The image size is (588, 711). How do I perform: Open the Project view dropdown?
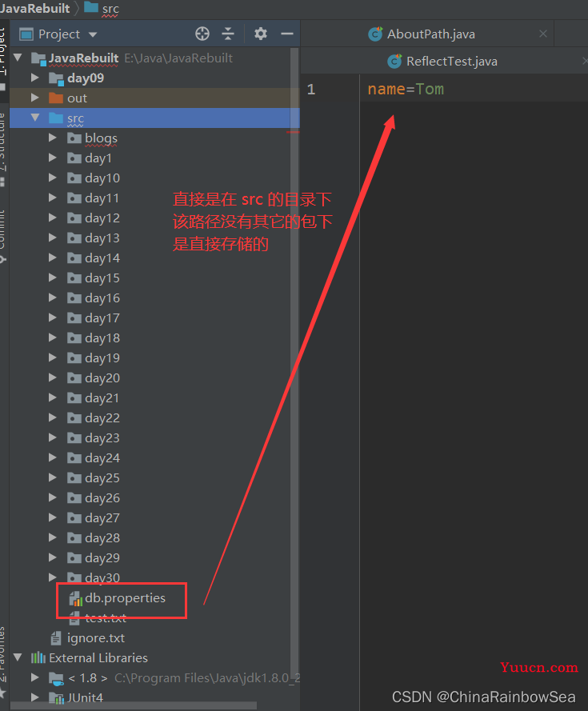(x=93, y=34)
